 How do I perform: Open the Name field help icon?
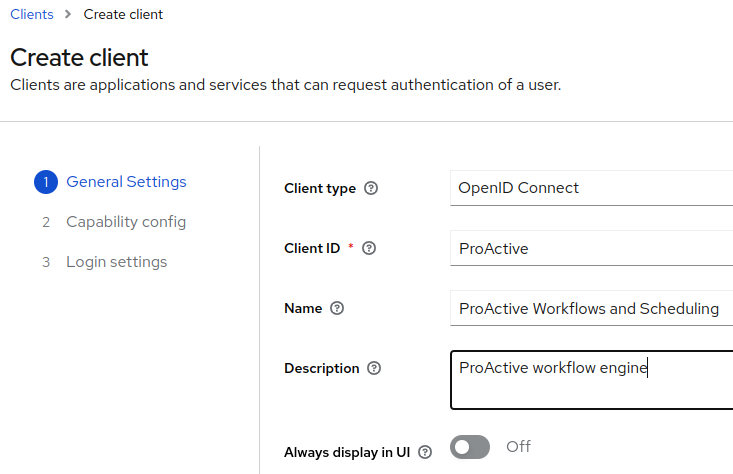(x=337, y=308)
